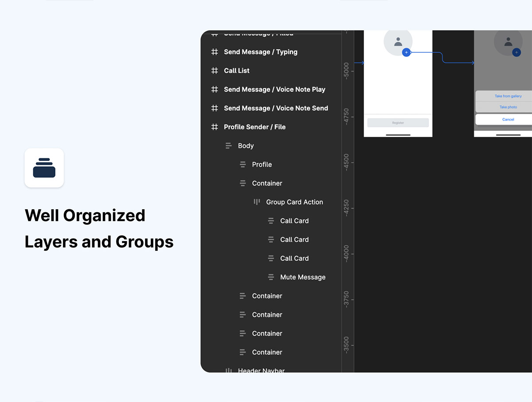Click the dark blue layers stack icon tile

point(44,168)
